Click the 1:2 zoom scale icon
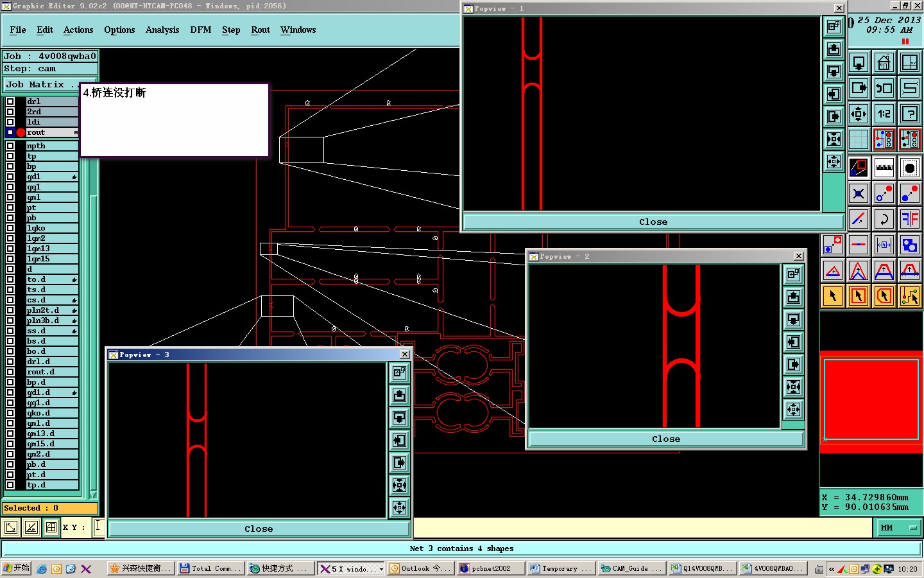Screen dimensions: 924x578 tap(884, 114)
